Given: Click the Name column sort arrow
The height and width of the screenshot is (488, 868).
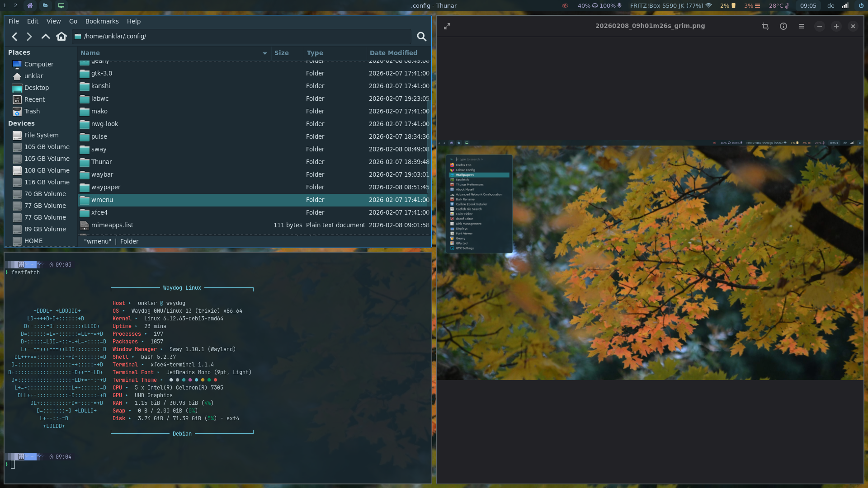Looking at the screenshot, I should [264, 53].
